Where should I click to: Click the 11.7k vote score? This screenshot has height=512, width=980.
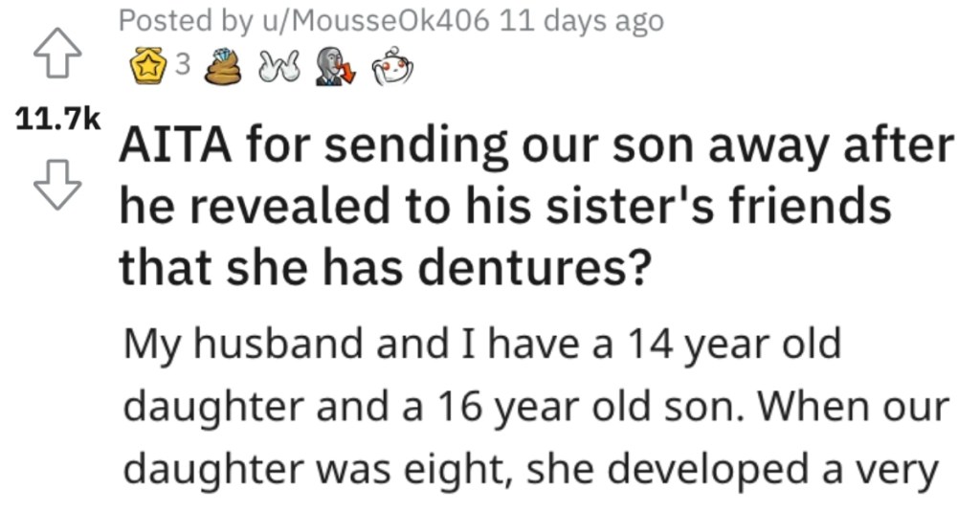coord(57,119)
